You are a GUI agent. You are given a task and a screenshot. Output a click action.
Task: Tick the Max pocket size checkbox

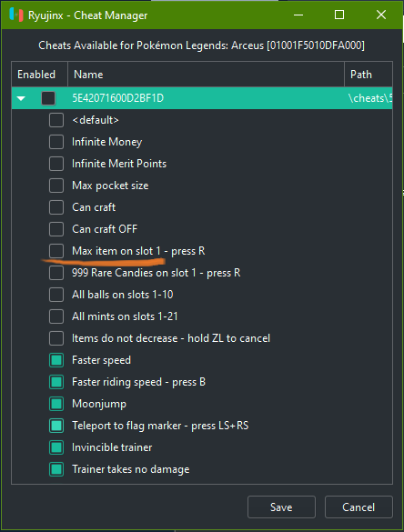[56, 186]
